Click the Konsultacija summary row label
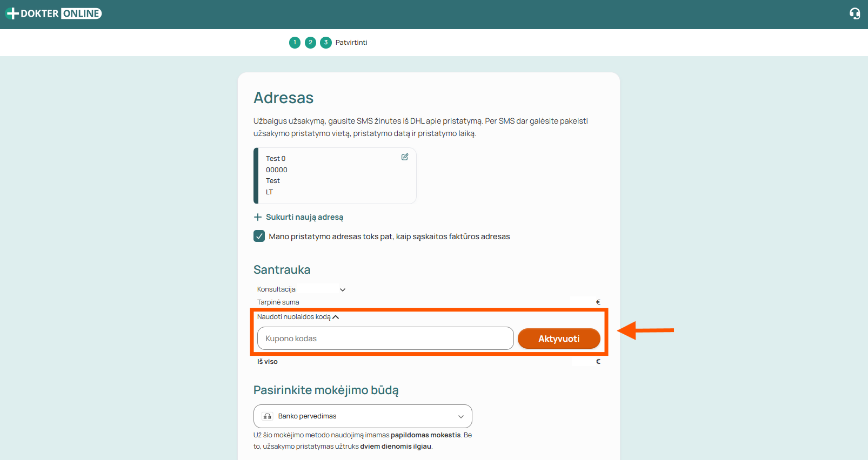The width and height of the screenshot is (868, 460). [x=276, y=289]
